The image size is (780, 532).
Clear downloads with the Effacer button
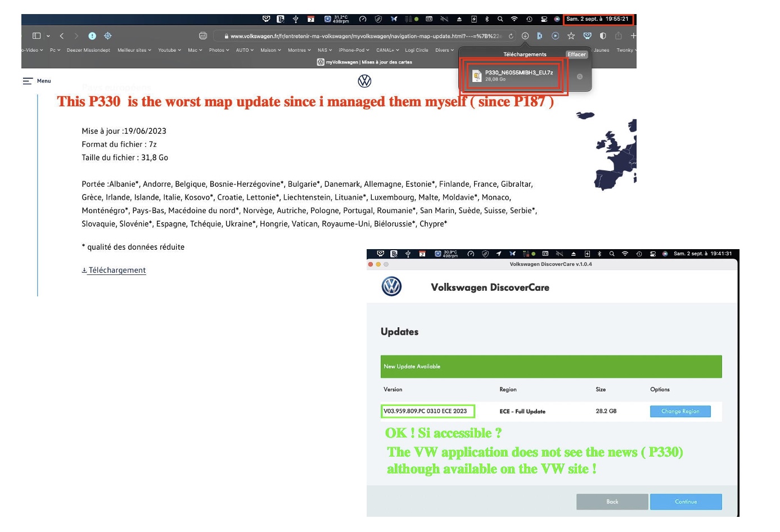(576, 55)
